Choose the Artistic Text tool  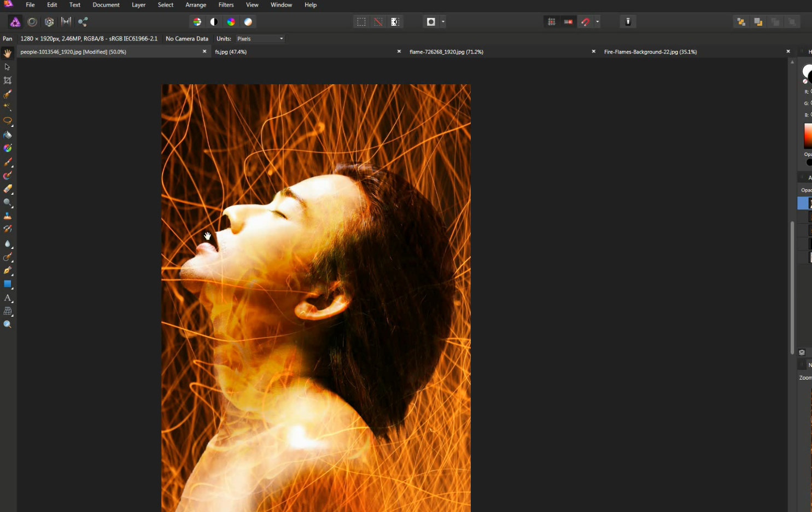click(x=8, y=298)
